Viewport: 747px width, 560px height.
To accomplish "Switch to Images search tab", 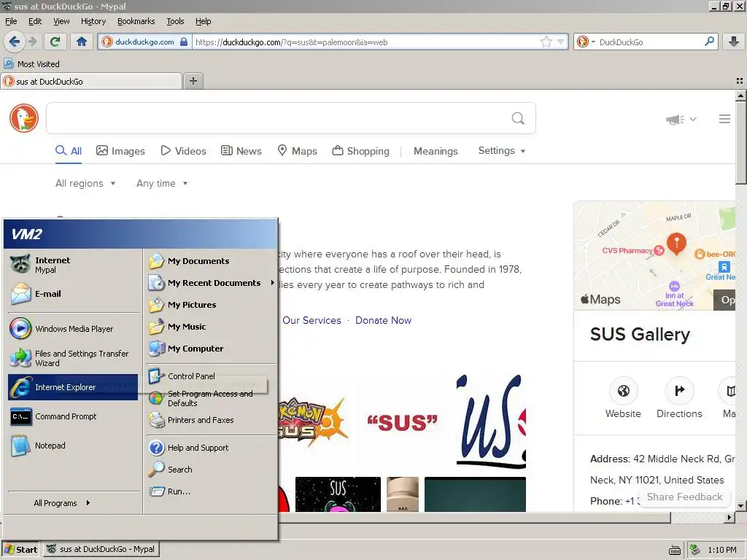I will click(120, 151).
